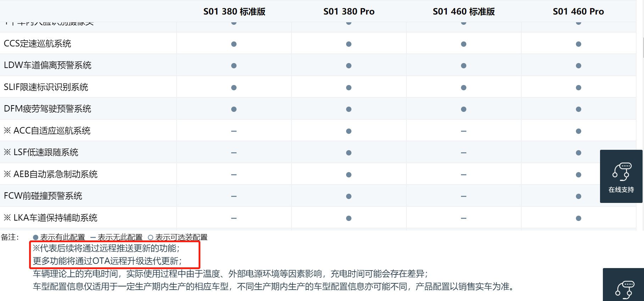644x301 pixels.
Task: Select the S01 460 Pro column header
Action: tap(578, 12)
